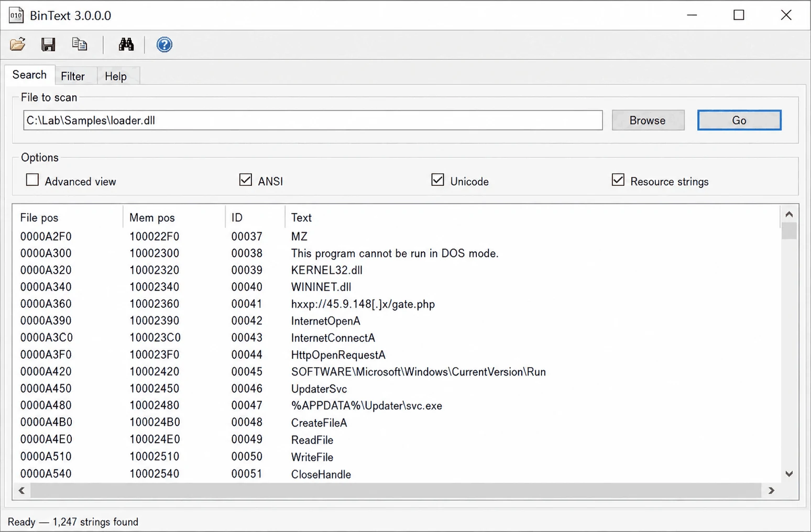Click the horizontal scrollbar thumb

coord(396,491)
